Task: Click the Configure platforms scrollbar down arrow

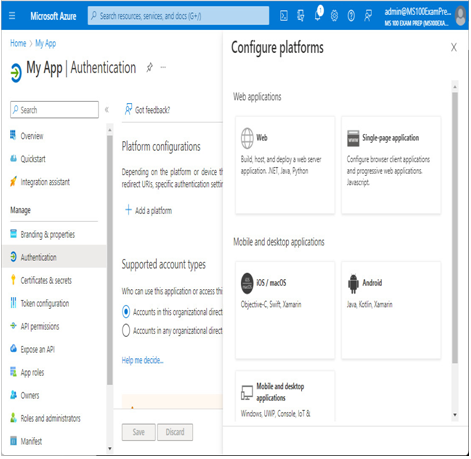Action: pos(455,415)
